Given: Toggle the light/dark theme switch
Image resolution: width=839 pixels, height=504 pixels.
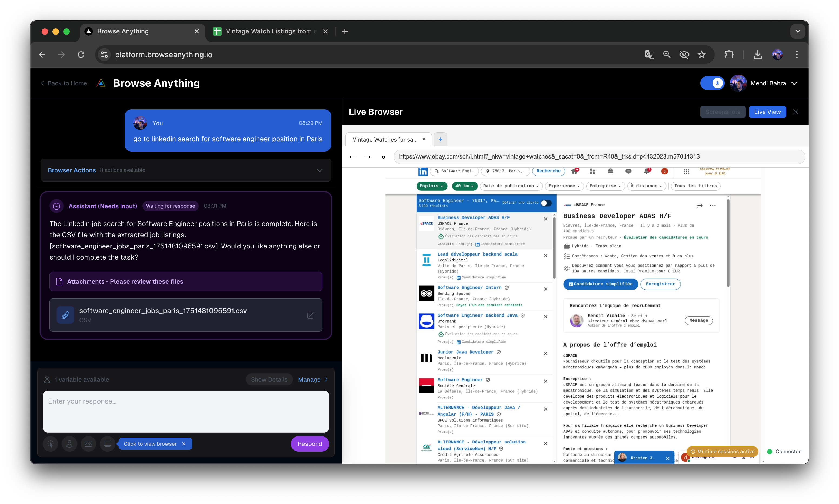Looking at the screenshot, I should [x=712, y=83].
